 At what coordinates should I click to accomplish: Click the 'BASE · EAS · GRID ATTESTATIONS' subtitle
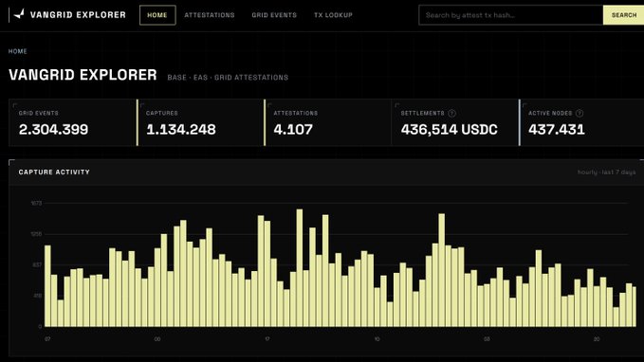pyautogui.click(x=228, y=77)
